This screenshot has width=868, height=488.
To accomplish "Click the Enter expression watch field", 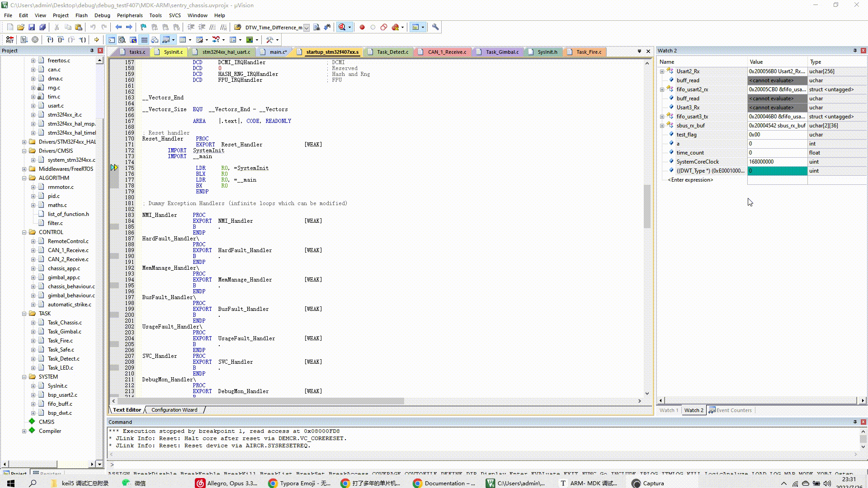I will 690,180.
